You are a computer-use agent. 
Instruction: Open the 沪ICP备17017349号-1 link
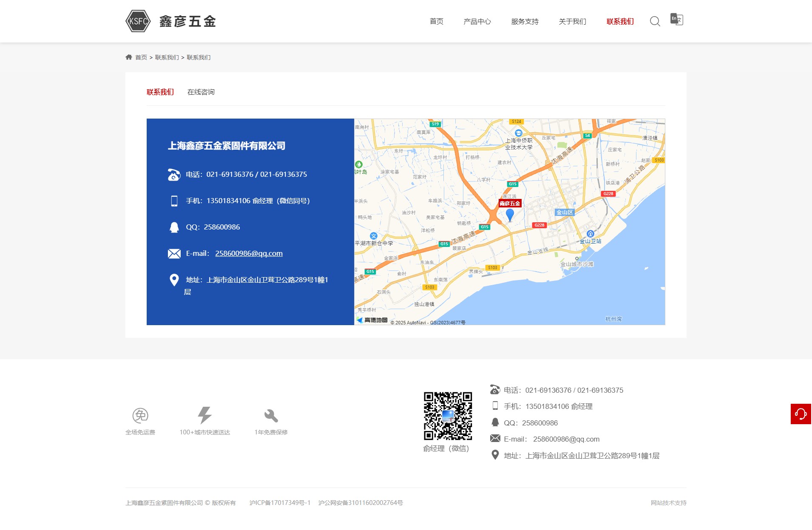tap(280, 503)
